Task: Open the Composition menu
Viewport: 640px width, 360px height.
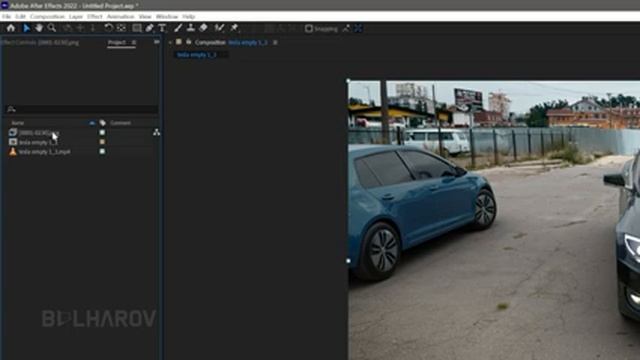Action: pos(47,17)
